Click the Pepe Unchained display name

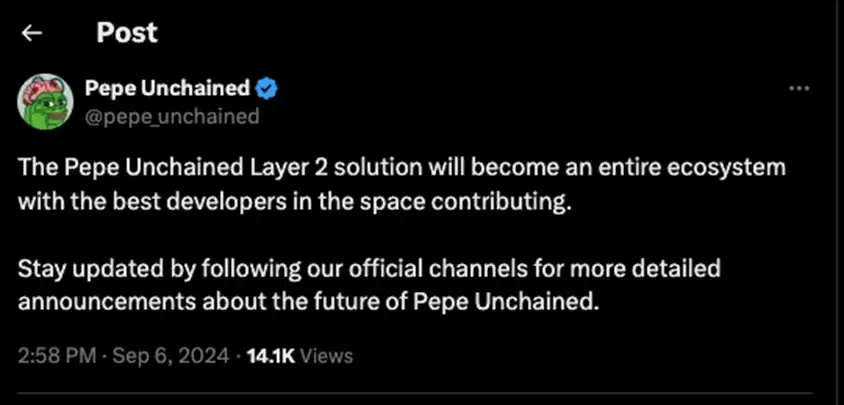(167, 89)
